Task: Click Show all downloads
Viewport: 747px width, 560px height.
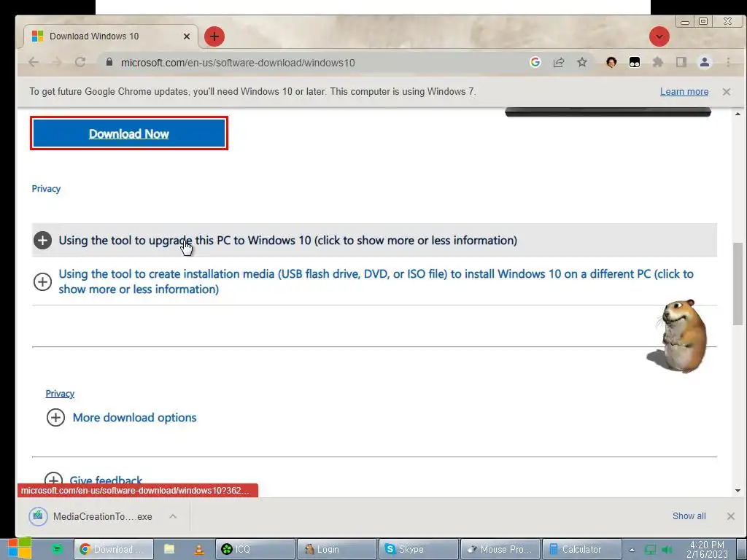Action: 689,516
